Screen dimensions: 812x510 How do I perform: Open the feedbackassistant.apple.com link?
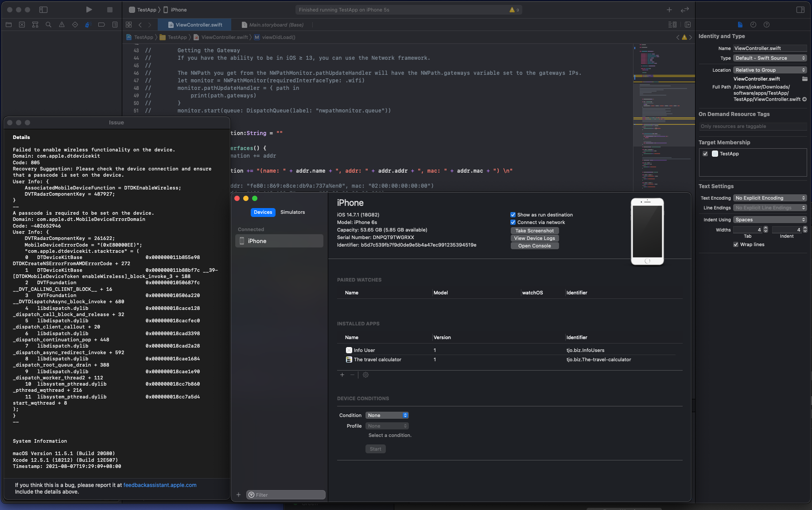pyautogui.click(x=159, y=485)
